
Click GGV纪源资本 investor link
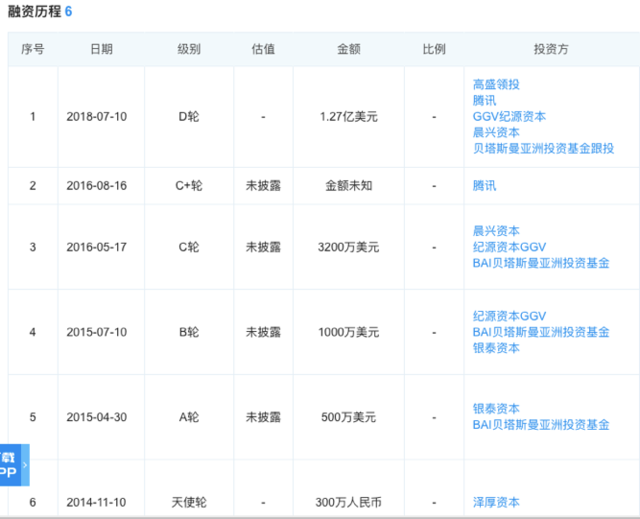coord(509,116)
